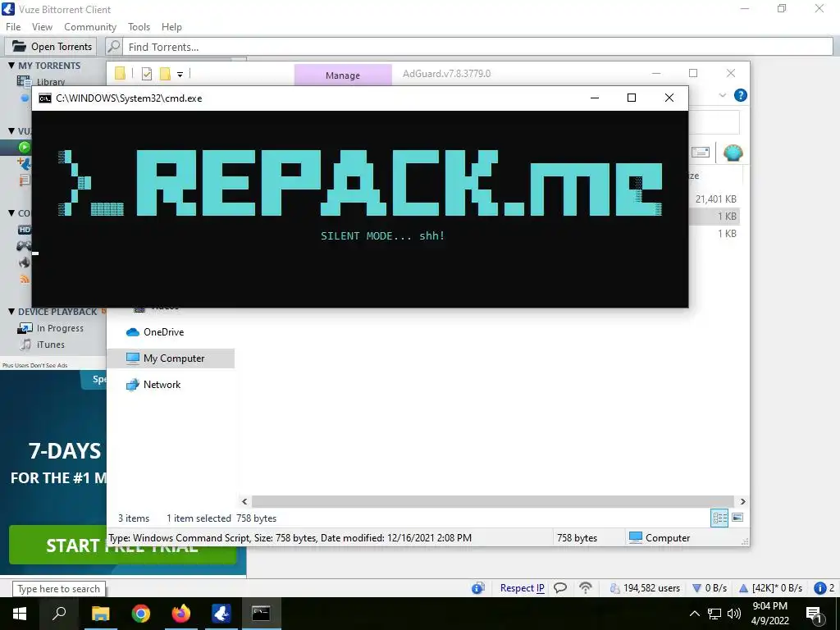Click the '1 item selected 758 bytes' status text
The width and height of the screenshot is (840, 630).
[x=221, y=518]
